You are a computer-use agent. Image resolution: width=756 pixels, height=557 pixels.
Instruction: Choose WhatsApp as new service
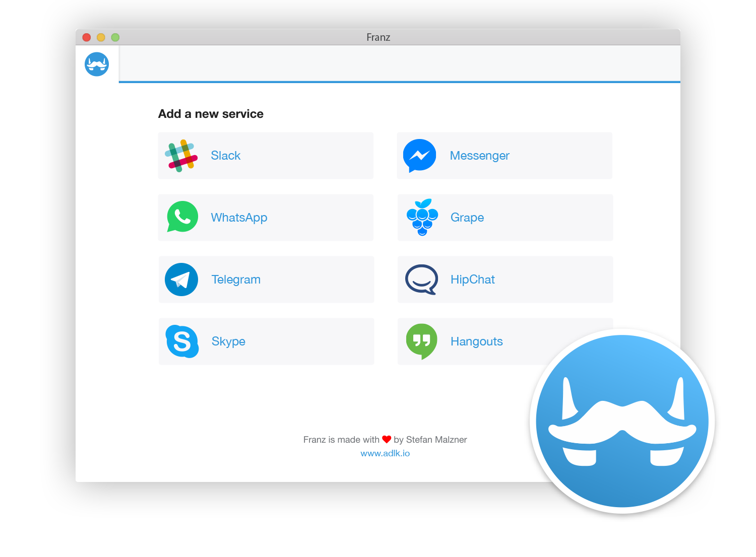tap(266, 218)
